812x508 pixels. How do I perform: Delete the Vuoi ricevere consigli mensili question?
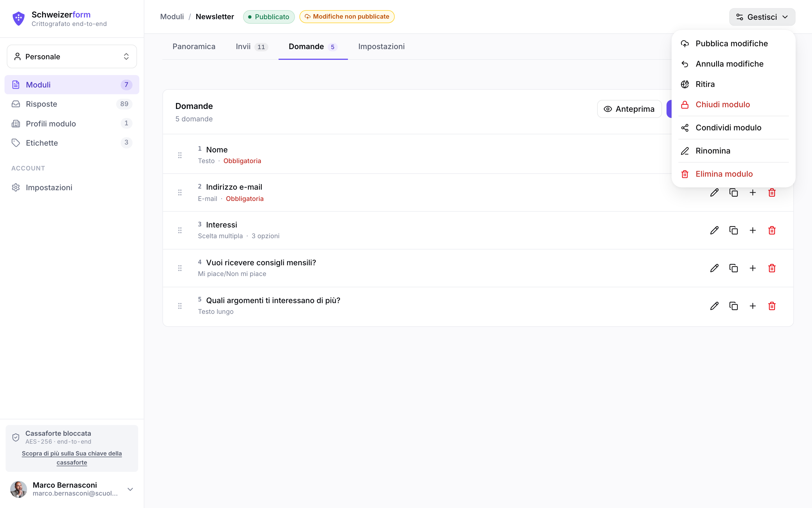(772, 268)
